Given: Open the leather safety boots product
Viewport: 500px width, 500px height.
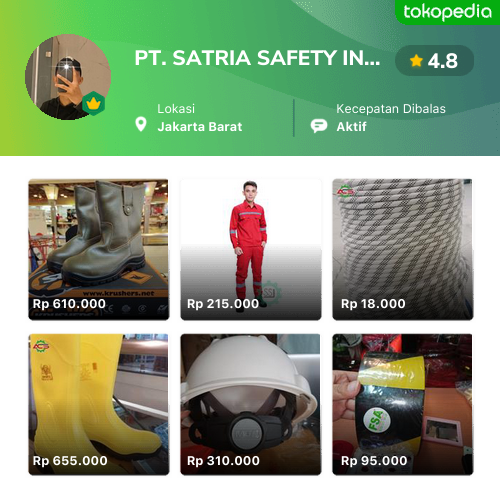Looking at the screenshot, I should [x=99, y=250].
